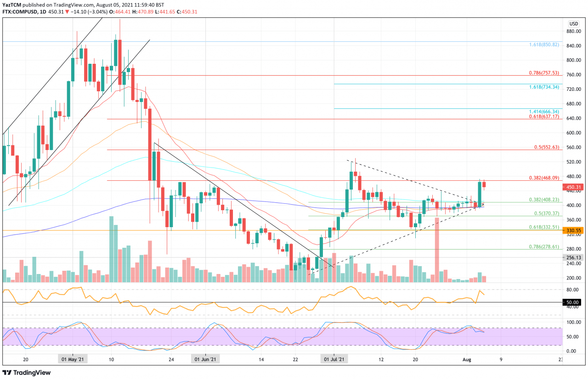
Task: Click the '22' date label on the time axis
Action: click(295, 360)
